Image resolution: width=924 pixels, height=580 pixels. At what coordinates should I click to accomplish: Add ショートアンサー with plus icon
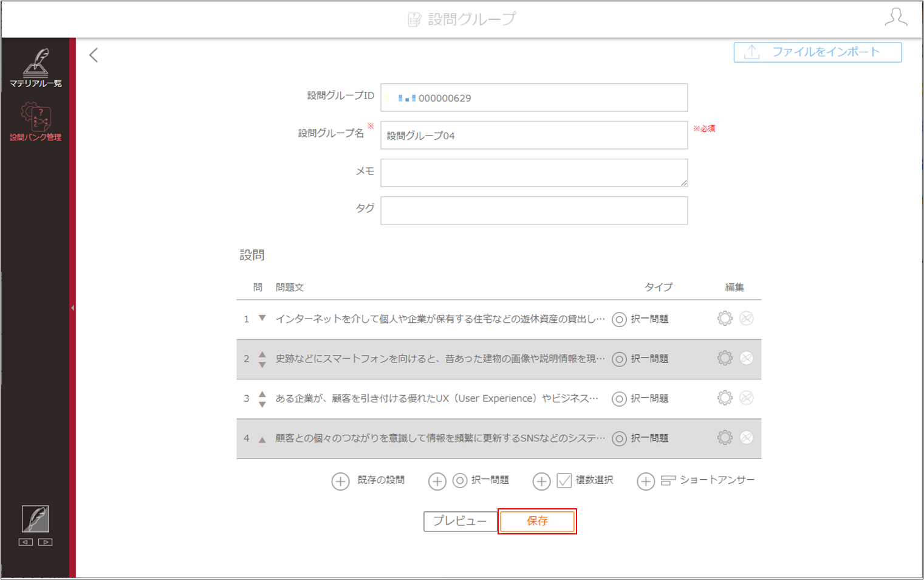646,482
